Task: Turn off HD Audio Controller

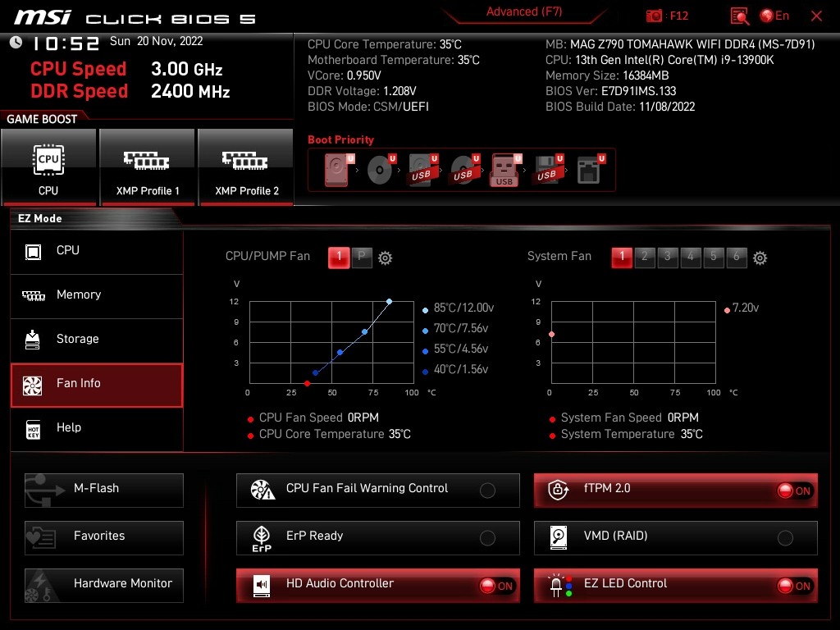Action: (377, 586)
